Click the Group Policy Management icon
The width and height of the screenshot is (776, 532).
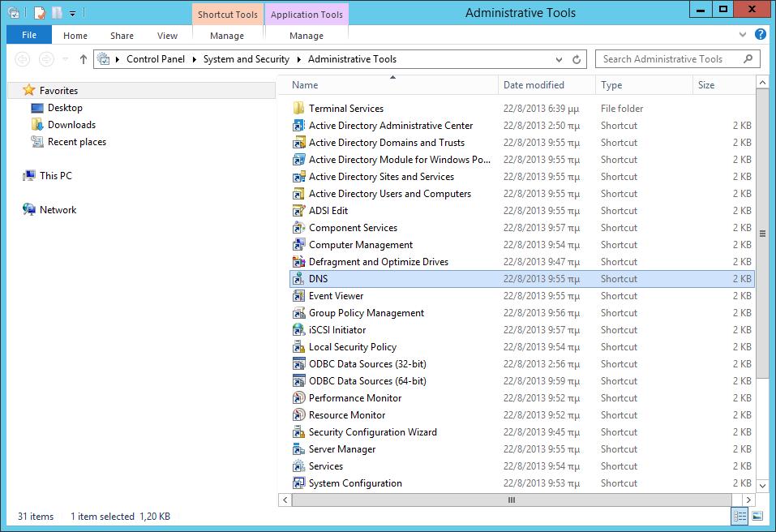[298, 313]
